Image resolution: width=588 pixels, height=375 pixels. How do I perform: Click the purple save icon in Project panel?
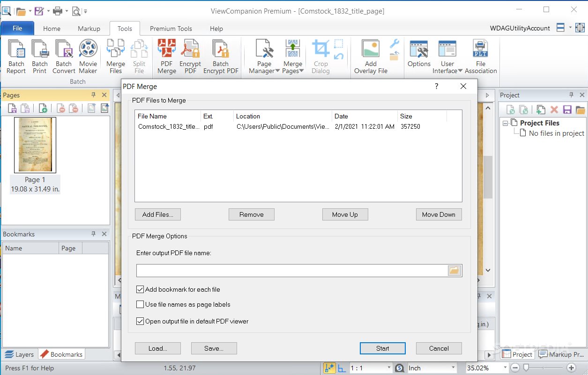pos(567,110)
